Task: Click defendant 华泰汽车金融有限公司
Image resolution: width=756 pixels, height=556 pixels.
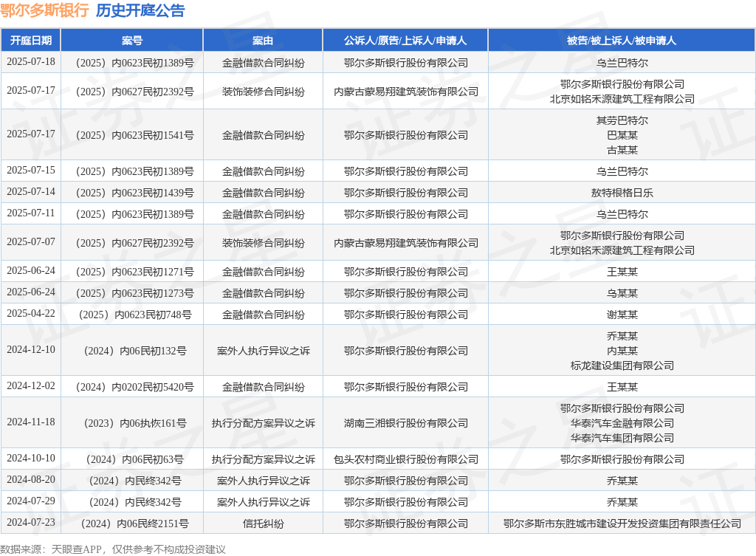Action: pos(622,423)
